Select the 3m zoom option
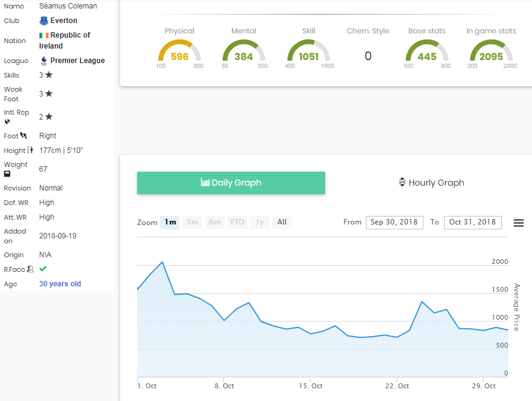 tap(192, 222)
